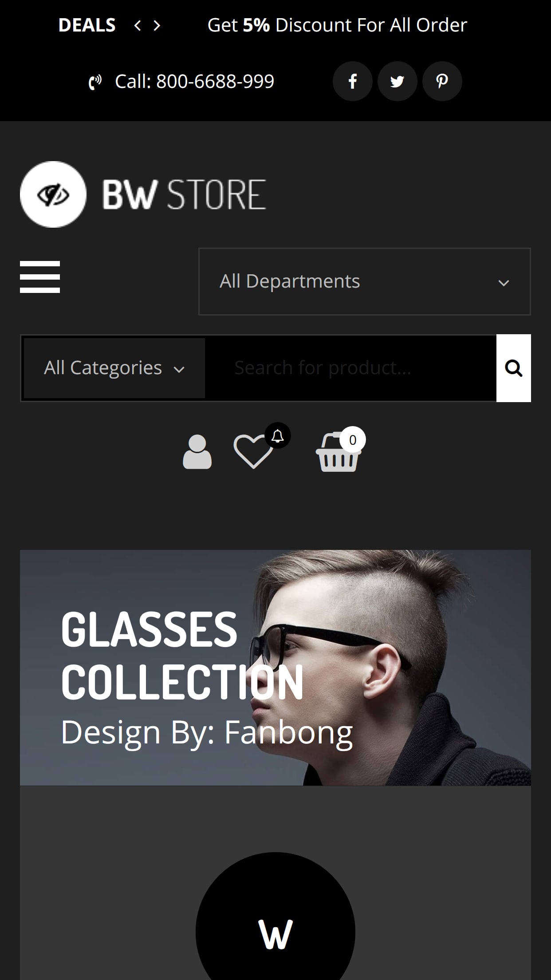
Task: Open the Pinterest social link
Action: coord(442,81)
